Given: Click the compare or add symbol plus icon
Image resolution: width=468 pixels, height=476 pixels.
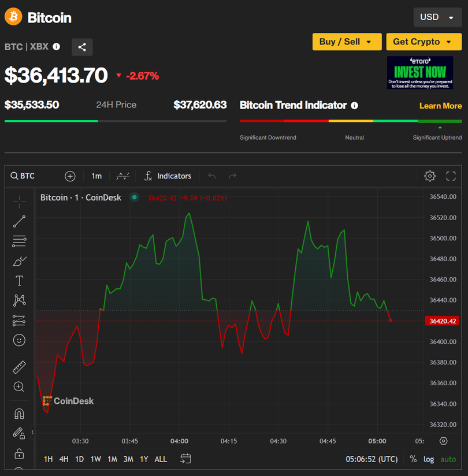Looking at the screenshot, I should [70, 176].
